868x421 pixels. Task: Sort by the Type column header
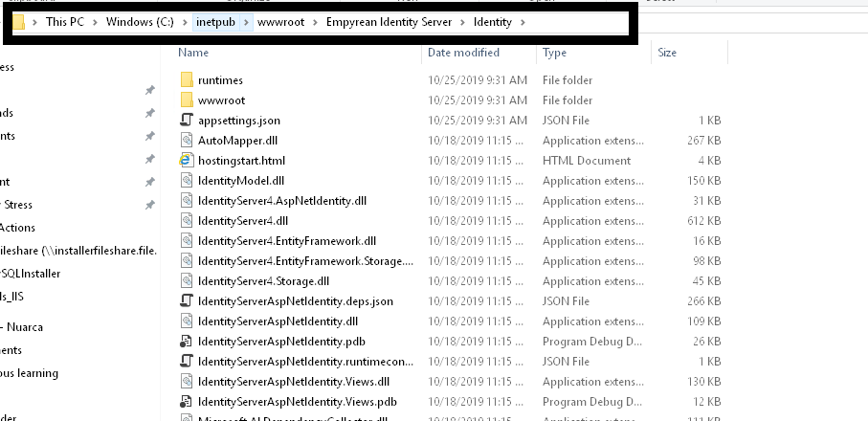(x=554, y=53)
